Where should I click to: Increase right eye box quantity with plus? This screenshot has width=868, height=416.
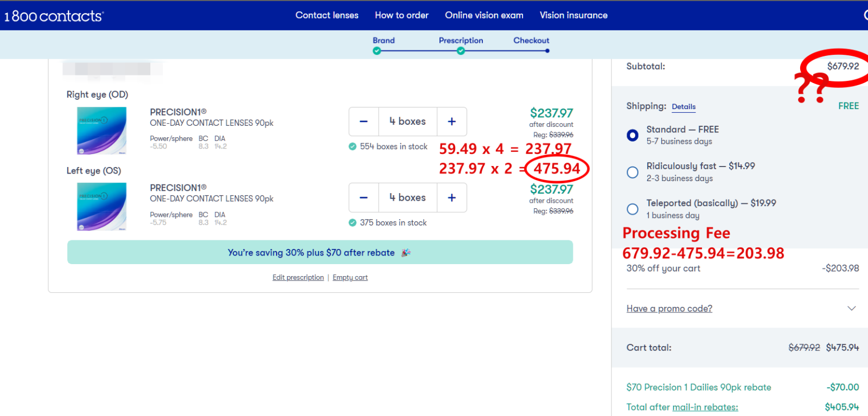click(x=452, y=121)
